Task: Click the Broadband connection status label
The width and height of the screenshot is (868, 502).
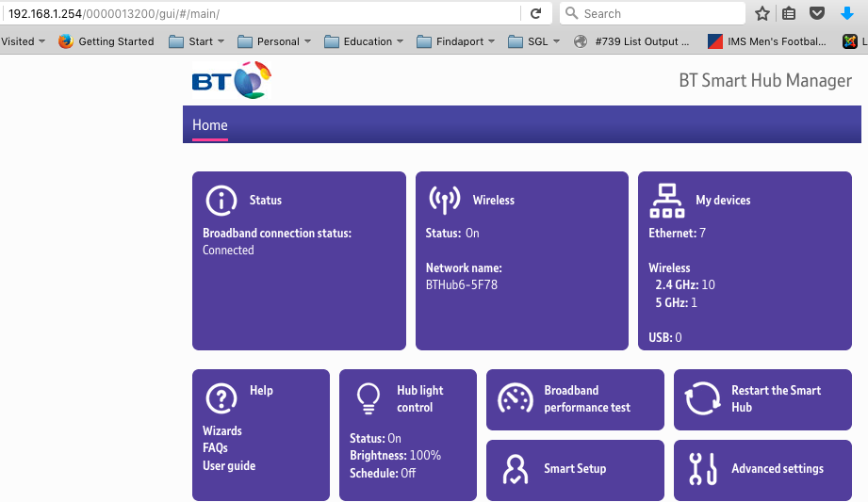Action: (x=277, y=234)
